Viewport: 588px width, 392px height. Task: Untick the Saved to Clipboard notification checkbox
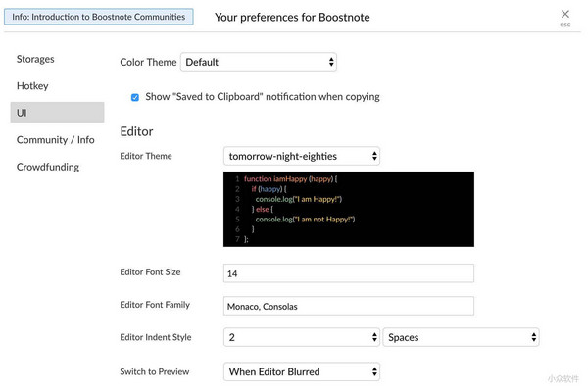coord(135,98)
